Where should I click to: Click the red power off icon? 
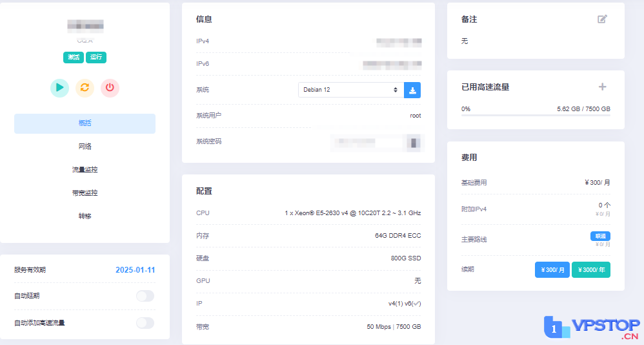(110, 88)
